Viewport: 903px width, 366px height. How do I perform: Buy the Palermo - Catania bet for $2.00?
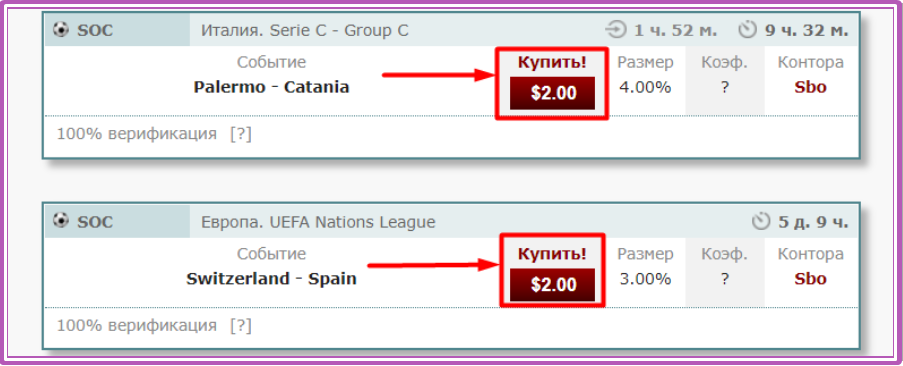click(x=552, y=93)
